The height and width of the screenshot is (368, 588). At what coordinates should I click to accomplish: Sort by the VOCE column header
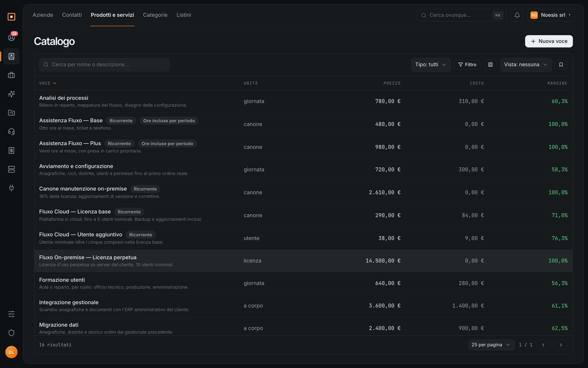tap(48, 83)
